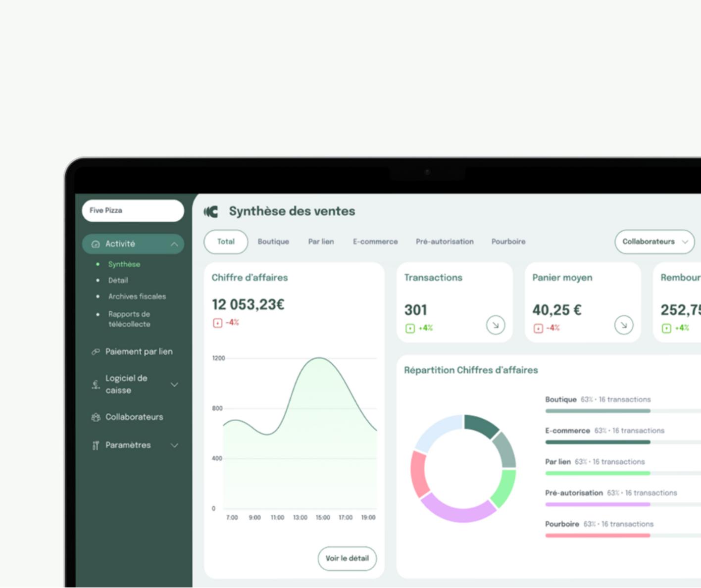
Task: Click the Activité home icon in sidebar
Action: 96,244
